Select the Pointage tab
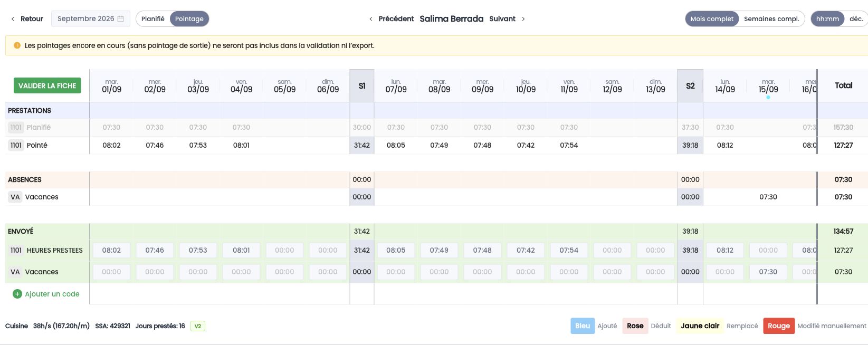 189,19
